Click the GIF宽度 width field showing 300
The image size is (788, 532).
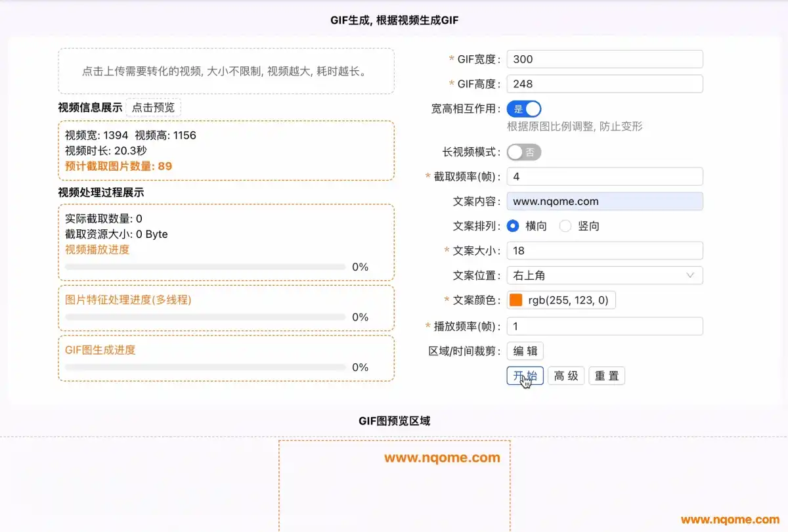pos(604,58)
